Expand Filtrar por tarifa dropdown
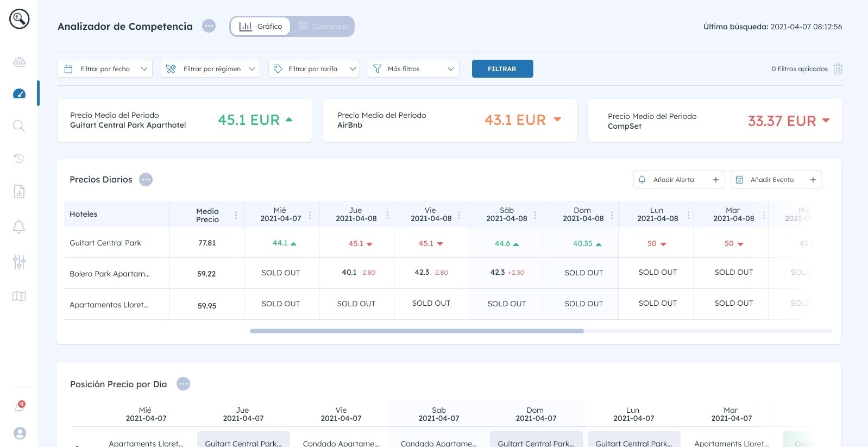This screenshot has width=868, height=447. [x=314, y=69]
